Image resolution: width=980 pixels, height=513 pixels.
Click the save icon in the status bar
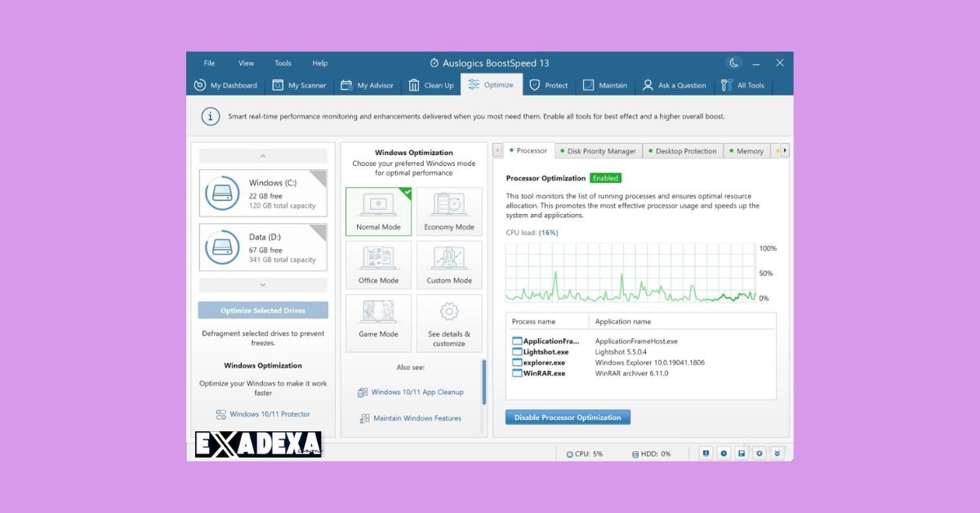(742, 453)
